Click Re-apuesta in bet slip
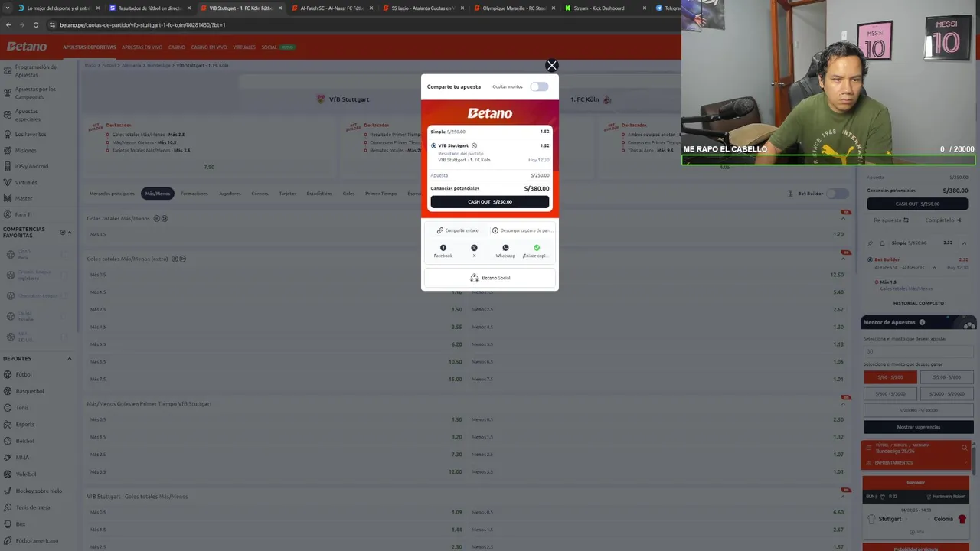 891,220
